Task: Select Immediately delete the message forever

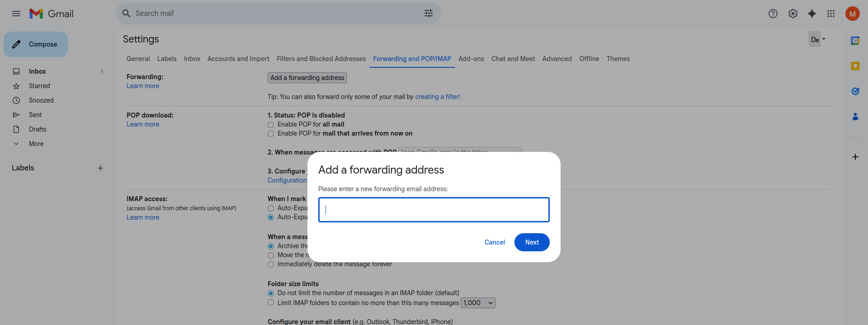Action: point(271,264)
